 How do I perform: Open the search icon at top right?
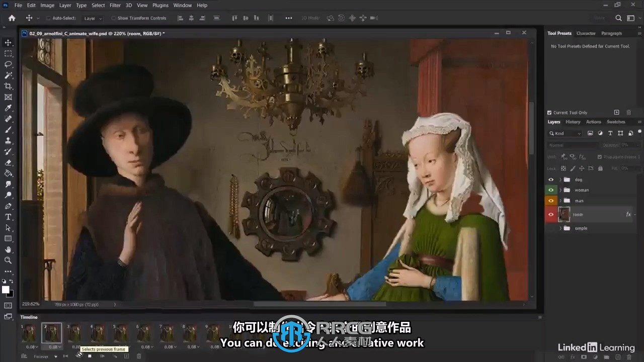[619, 18]
